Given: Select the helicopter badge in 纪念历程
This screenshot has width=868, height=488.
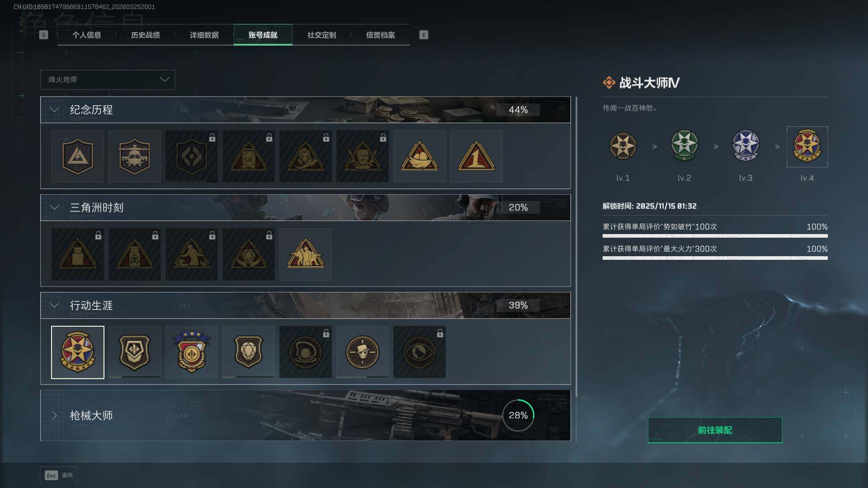Looking at the screenshot, I should pyautogui.click(x=134, y=156).
